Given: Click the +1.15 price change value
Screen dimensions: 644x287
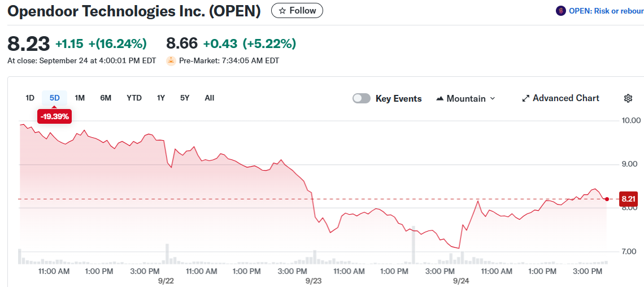Looking at the screenshot, I should [x=69, y=43].
